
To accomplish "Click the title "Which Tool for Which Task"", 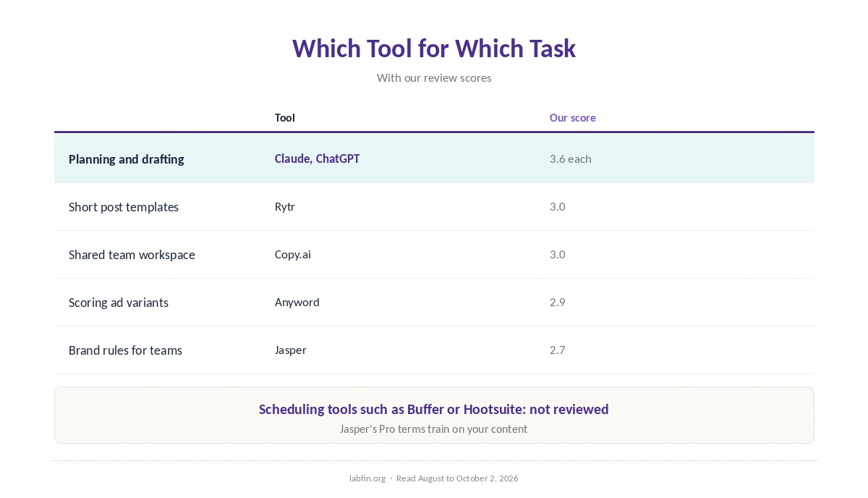I will click(434, 48).
